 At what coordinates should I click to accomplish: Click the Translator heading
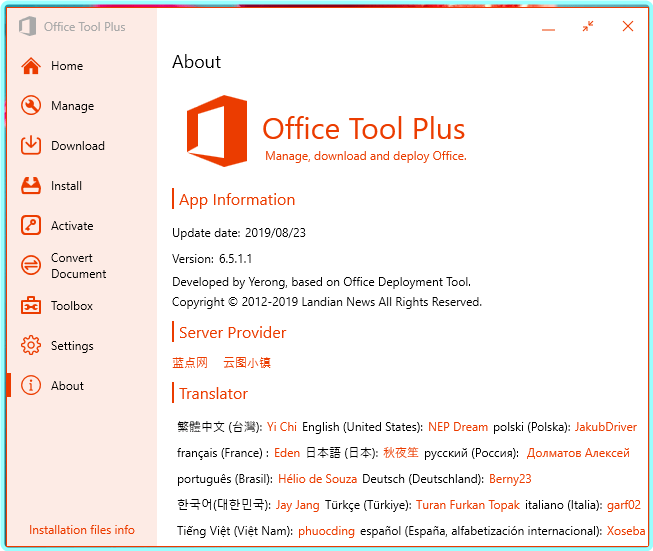(x=213, y=394)
